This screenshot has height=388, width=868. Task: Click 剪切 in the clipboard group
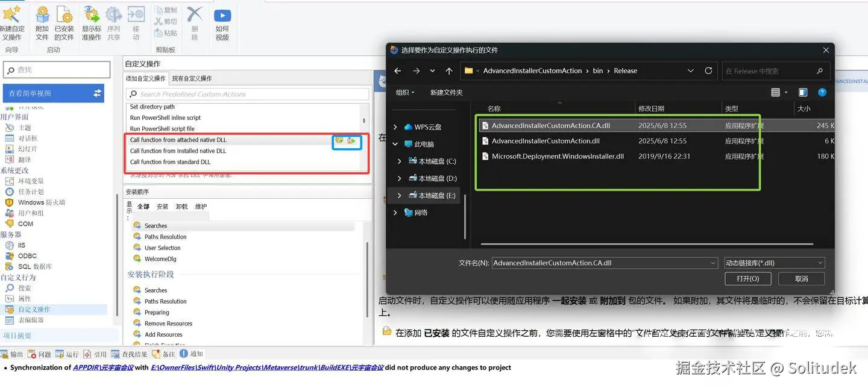(x=166, y=21)
